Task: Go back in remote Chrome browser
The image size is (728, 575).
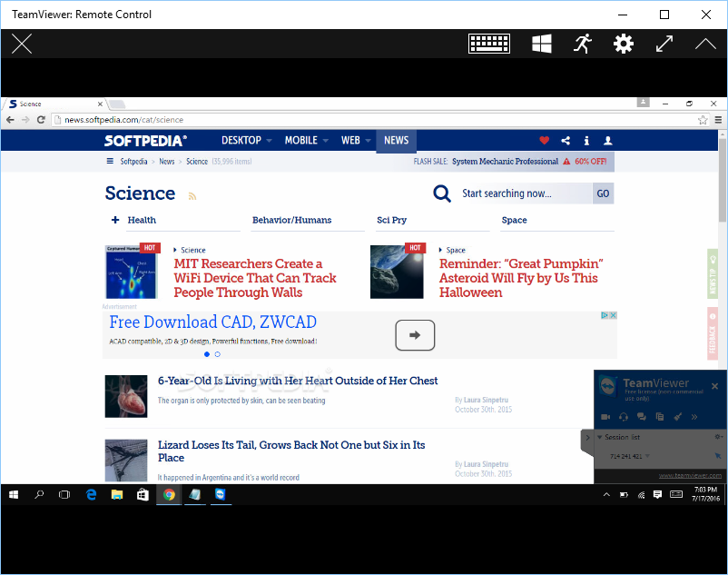Action: (x=10, y=120)
